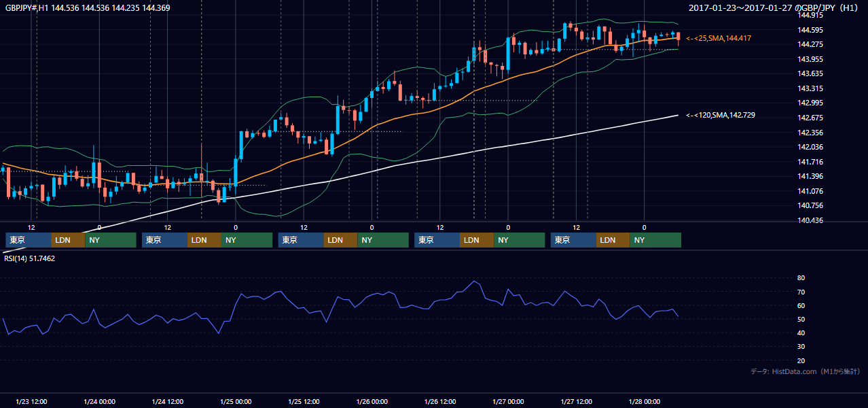Select the LDN session block for 1/25
This screenshot has height=408, width=868.
[x=341, y=240]
